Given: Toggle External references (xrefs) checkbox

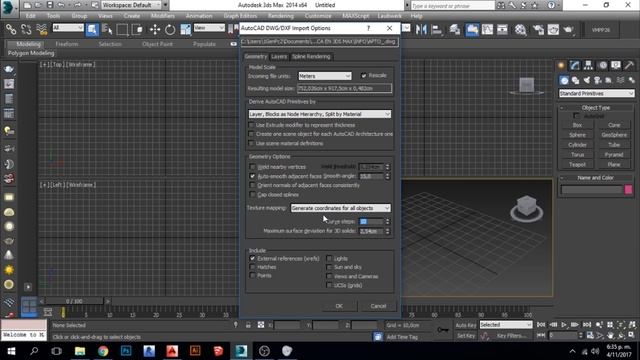Looking at the screenshot, I should [x=252, y=258].
